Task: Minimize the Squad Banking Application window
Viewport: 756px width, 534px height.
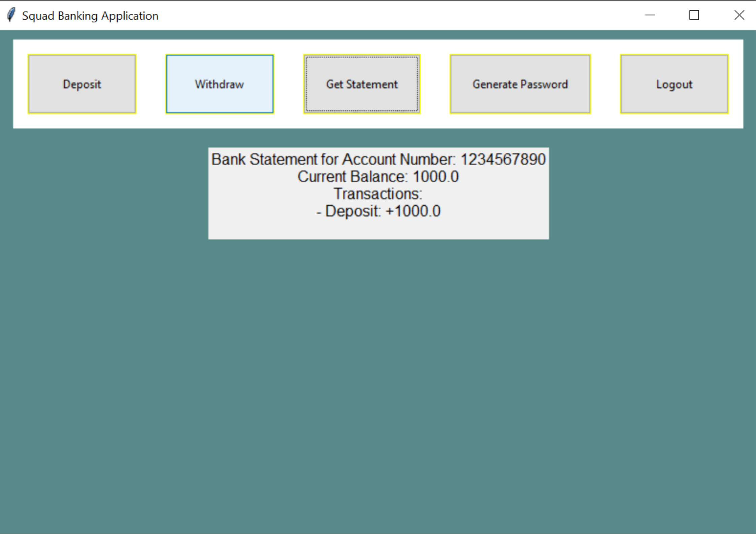Action: [650, 15]
